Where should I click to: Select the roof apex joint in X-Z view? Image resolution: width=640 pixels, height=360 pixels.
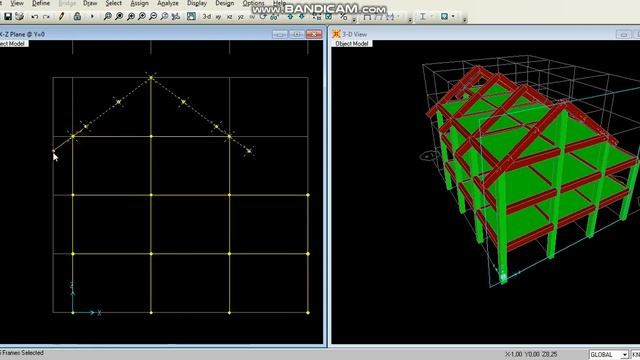click(151, 78)
